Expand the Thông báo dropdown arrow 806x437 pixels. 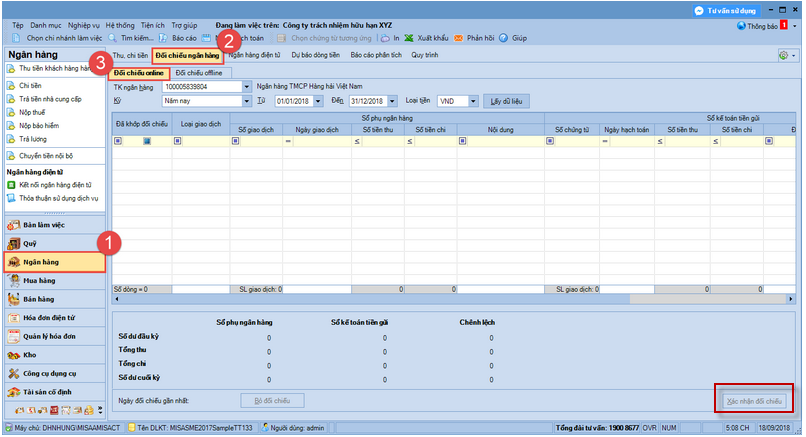(795, 26)
